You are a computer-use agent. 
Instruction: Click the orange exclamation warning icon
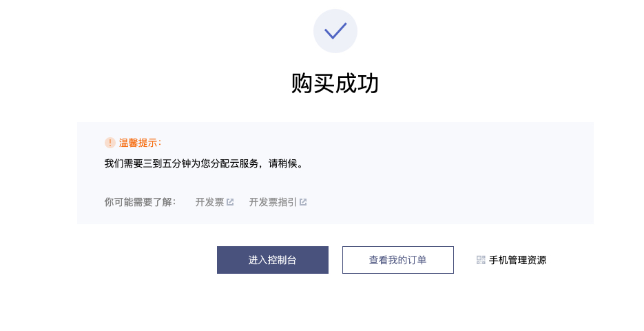coord(110,143)
